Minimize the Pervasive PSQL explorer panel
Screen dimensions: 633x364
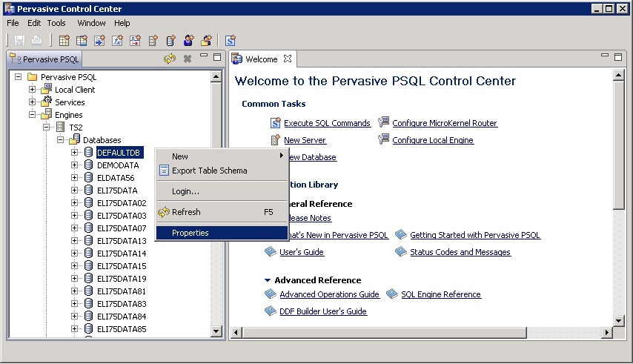tap(204, 56)
